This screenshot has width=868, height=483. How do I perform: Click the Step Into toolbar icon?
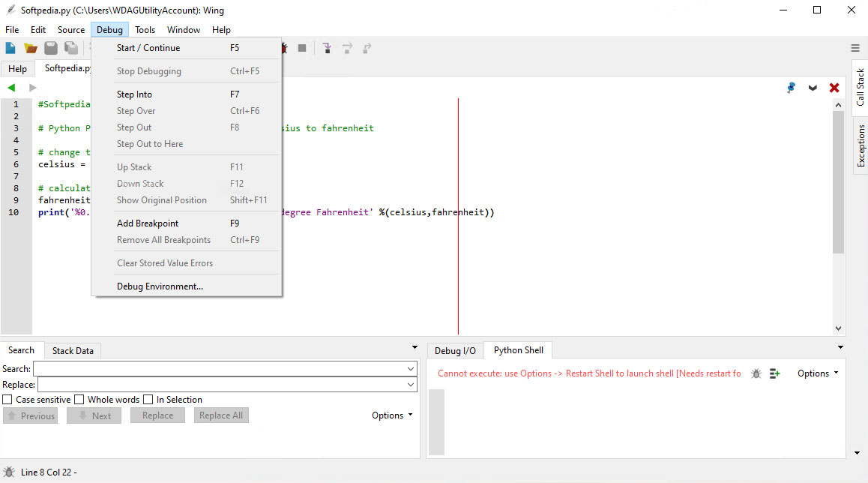coord(327,48)
